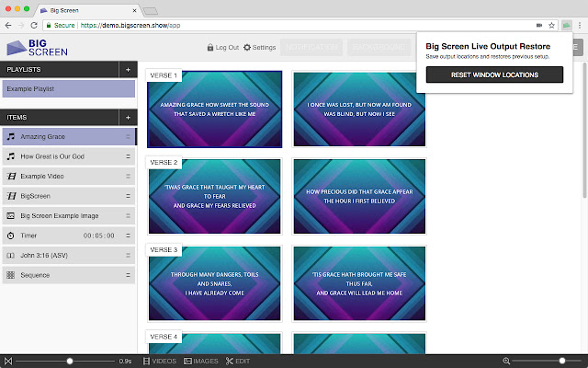Open a new browser tab
Viewport: 588px width, 368px height.
[151, 11]
